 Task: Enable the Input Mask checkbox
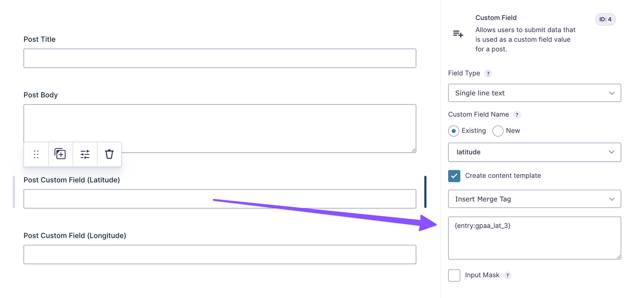454,275
